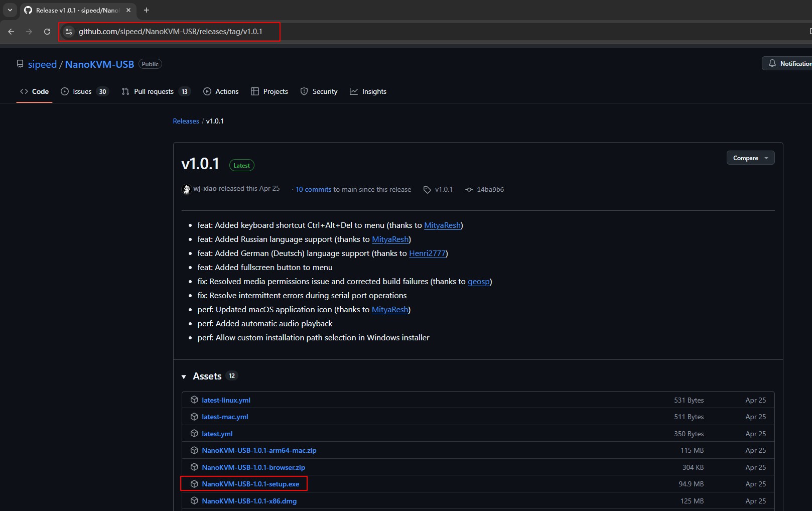812x511 pixels.
Task: Click the 531 Bytes size text
Action: 689,400
